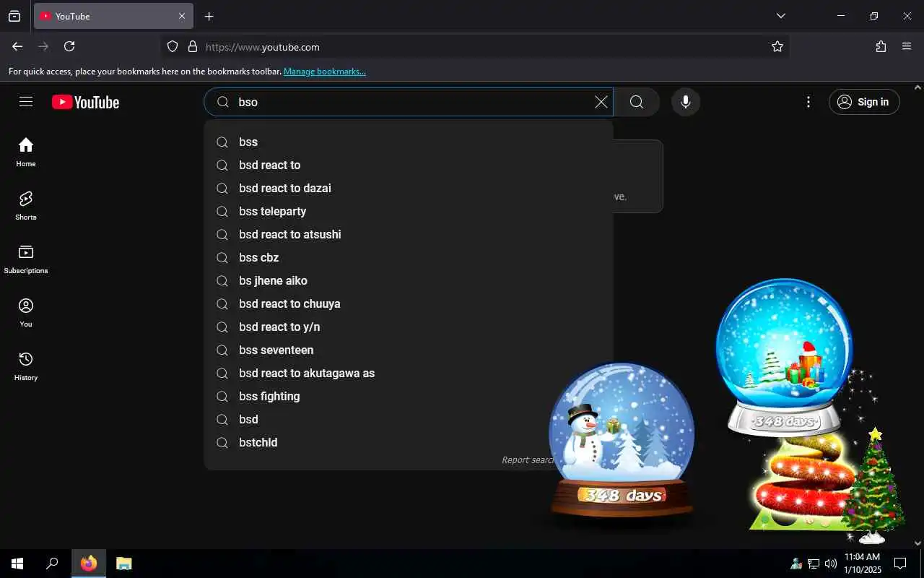The image size is (924, 578).
Task: Click the padlock site info icon
Action: (192, 46)
